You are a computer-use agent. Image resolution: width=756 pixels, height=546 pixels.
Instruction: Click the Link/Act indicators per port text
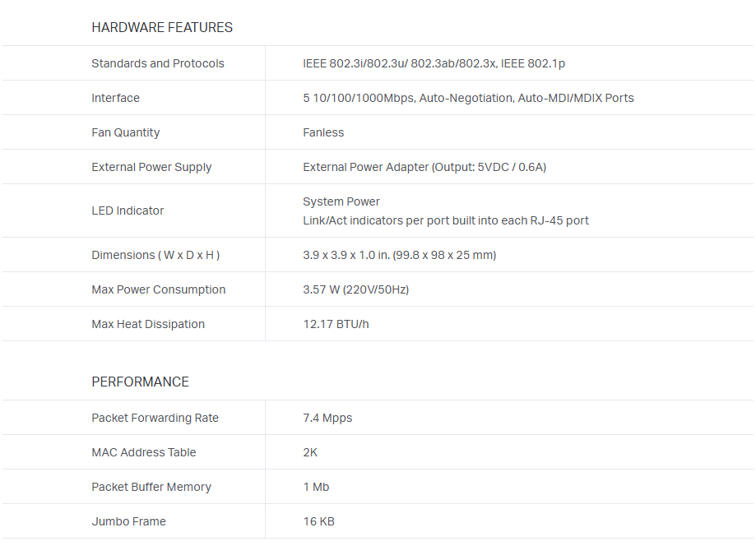[446, 220]
